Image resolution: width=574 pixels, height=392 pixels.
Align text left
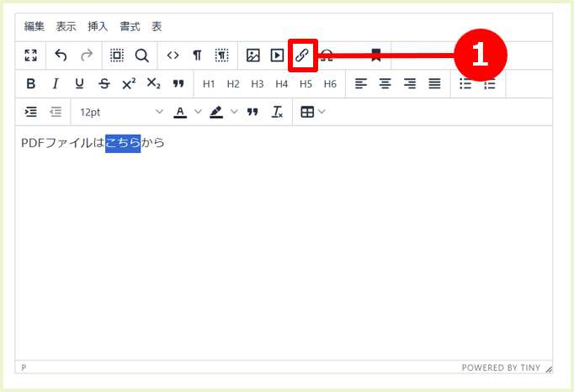(361, 84)
